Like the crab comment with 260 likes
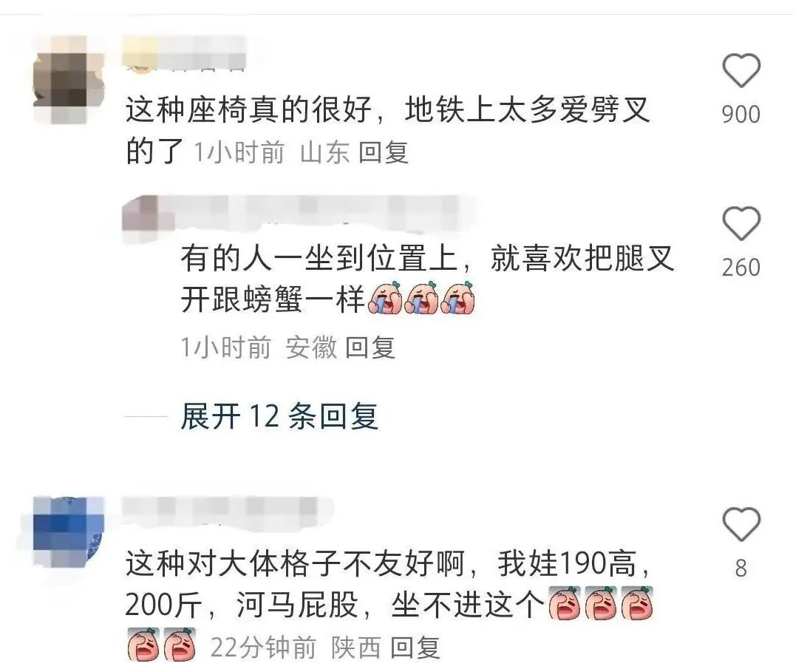The height and width of the screenshot is (672, 793). tap(741, 223)
